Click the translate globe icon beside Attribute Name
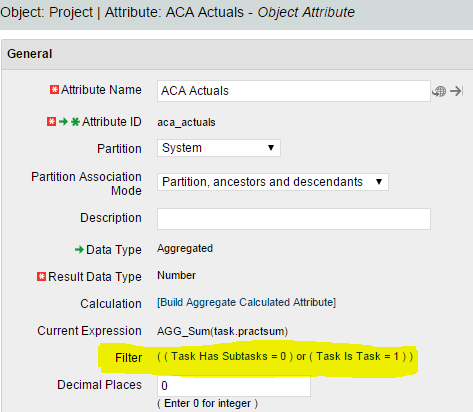473x412 pixels. (x=439, y=91)
